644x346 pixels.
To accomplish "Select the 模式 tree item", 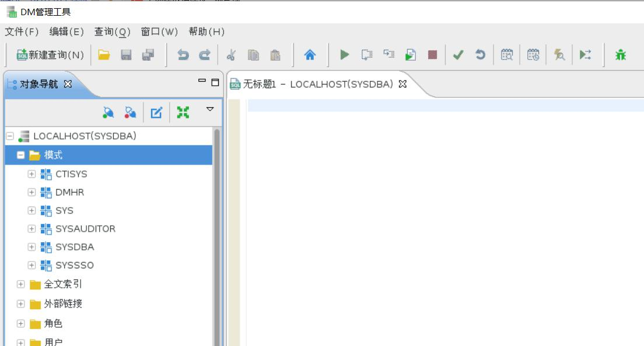I will [x=53, y=155].
